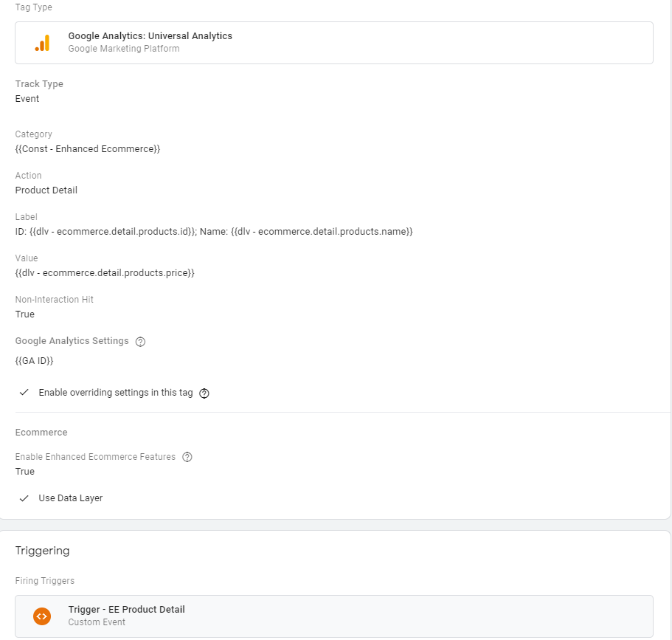The width and height of the screenshot is (672, 640).
Task: Click the Non-Interaction Hit True value
Action: 25,314
